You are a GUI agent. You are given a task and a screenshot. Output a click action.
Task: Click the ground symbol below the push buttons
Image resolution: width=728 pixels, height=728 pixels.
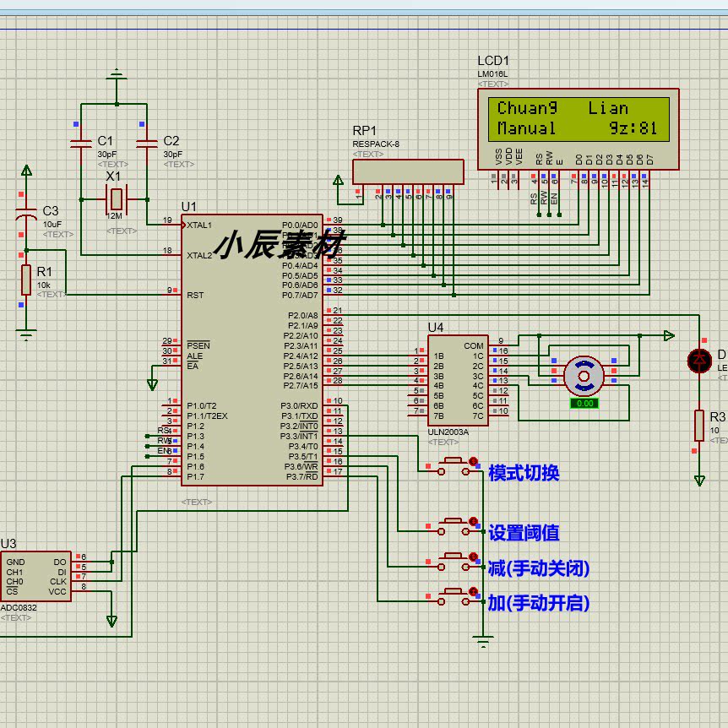pos(483,642)
